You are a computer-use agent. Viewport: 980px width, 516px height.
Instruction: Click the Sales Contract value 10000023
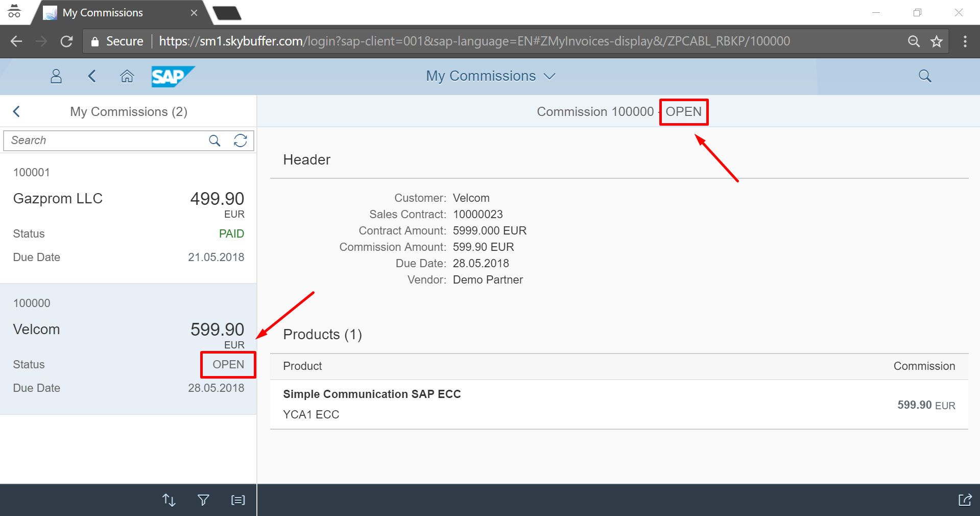coord(478,215)
